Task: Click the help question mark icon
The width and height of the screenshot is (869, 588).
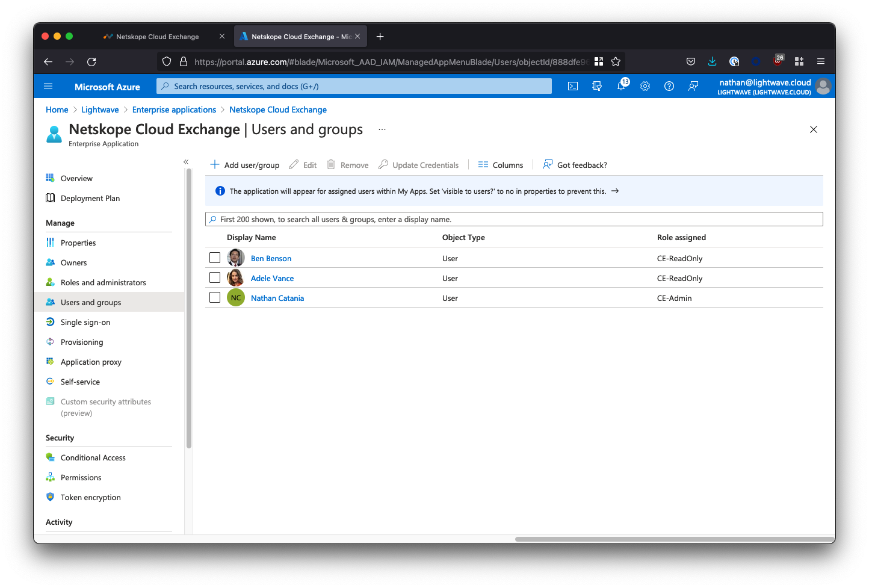Action: click(669, 86)
